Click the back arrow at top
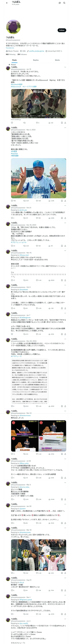72x644 pixels. coord(7,3)
